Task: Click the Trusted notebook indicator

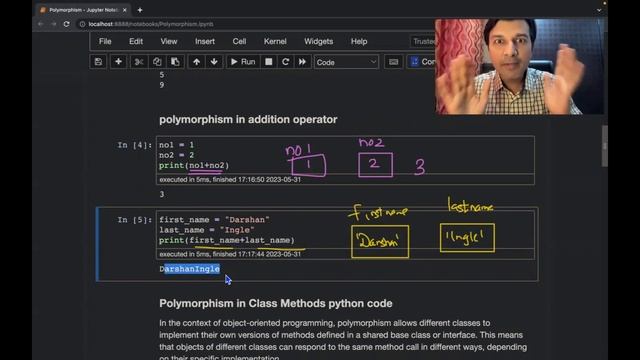Action: pos(423,41)
